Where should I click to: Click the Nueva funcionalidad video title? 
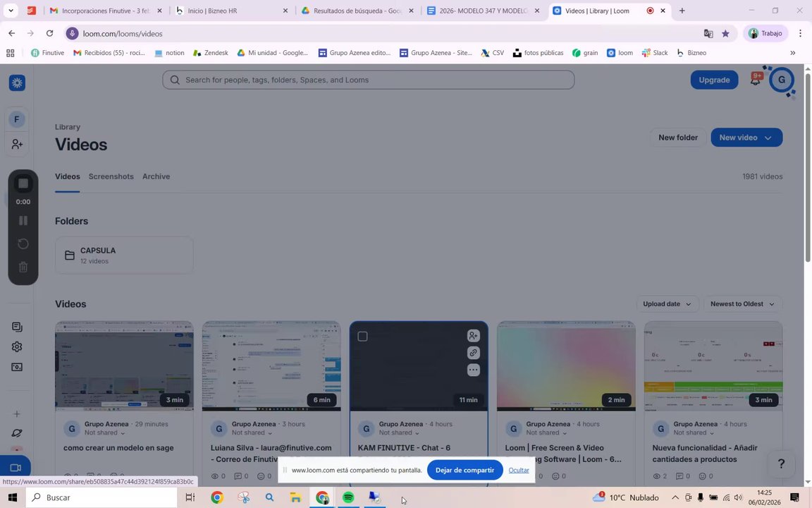(705, 454)
